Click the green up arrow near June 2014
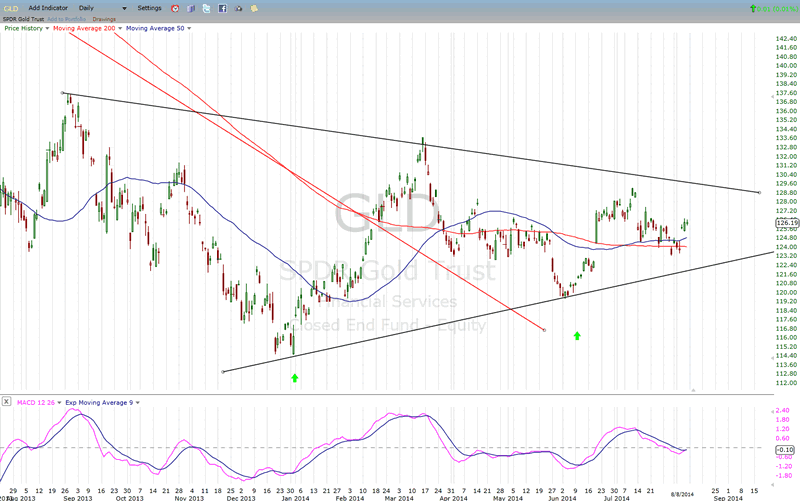 point(577,337)
